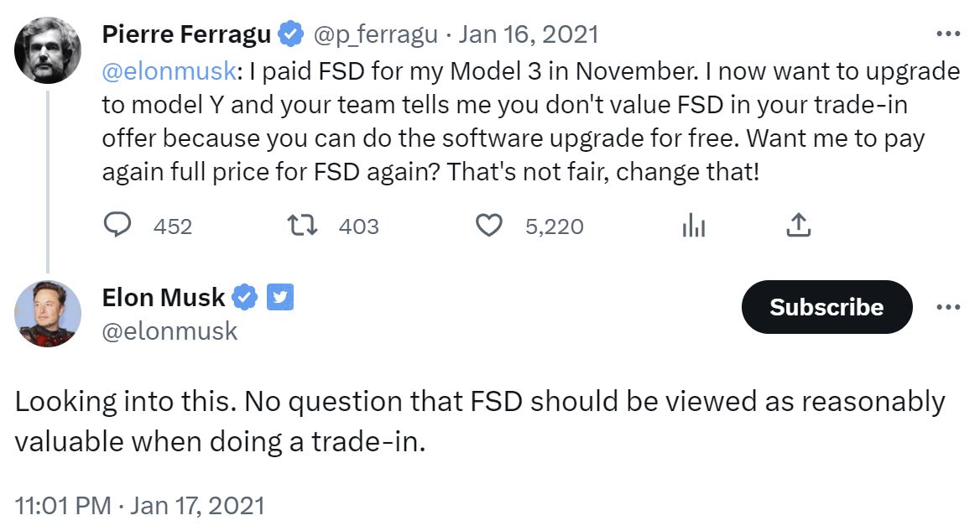Click the Pierre Ferragu display name

(x=186, y=34)
